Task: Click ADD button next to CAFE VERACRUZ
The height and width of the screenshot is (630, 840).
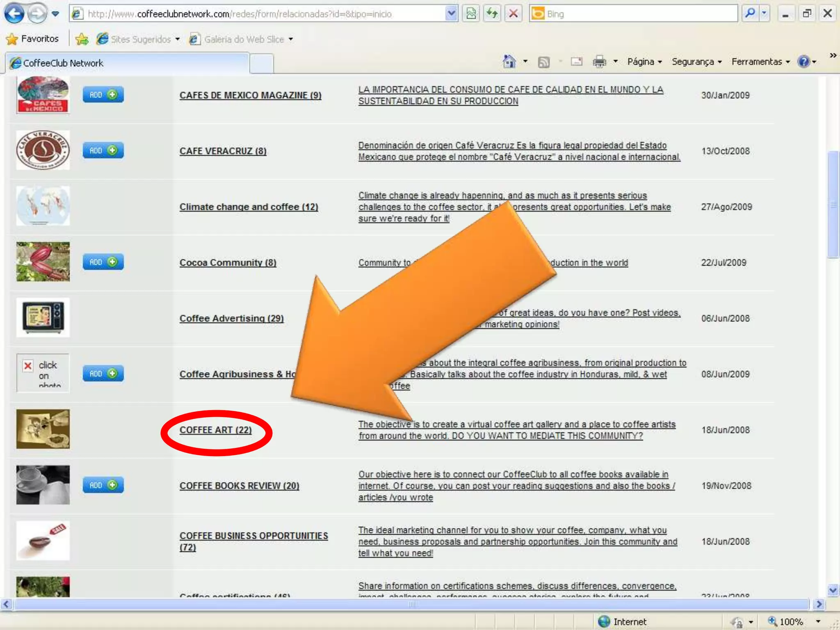Action: [x=103, y=151]
